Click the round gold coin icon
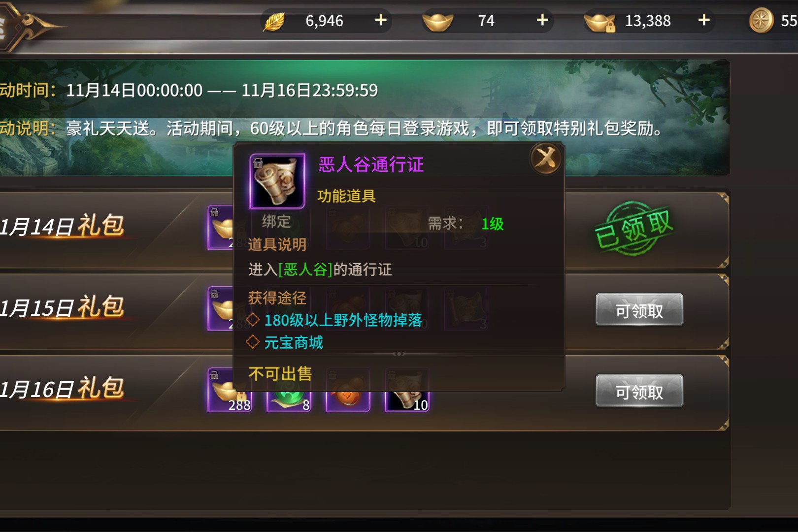 click(x=761, y=21)
